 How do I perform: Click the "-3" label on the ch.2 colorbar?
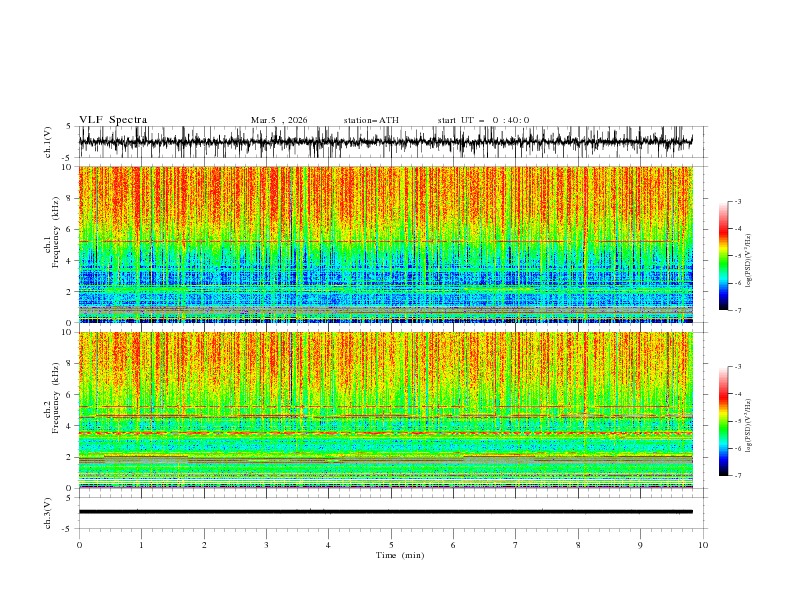738,367
